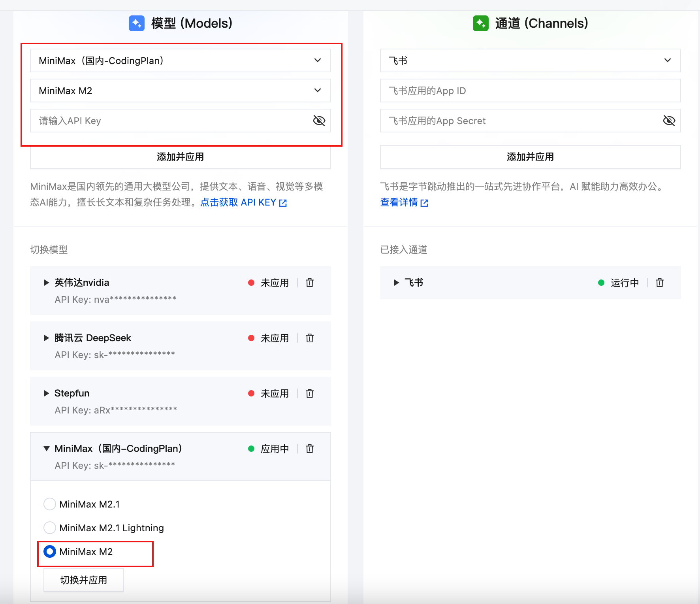Viewport: 700px width, 604px height.
Task: Delete the MiniMax CodingPlan model entry
Action: click(310, 449)
